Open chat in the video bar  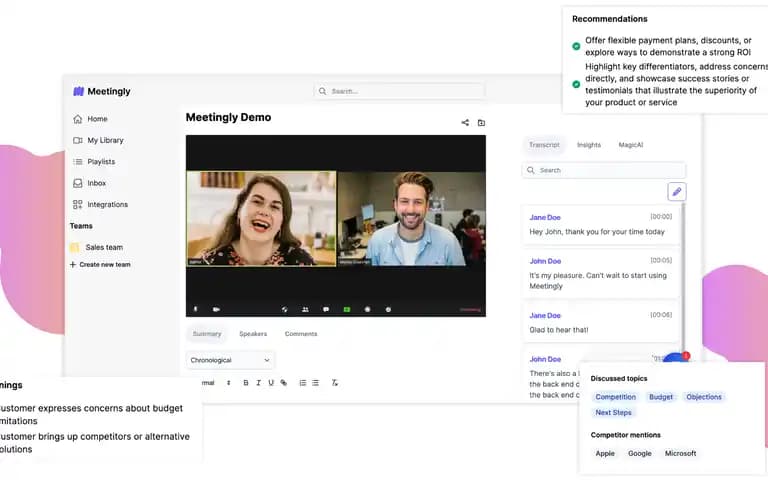326,310
